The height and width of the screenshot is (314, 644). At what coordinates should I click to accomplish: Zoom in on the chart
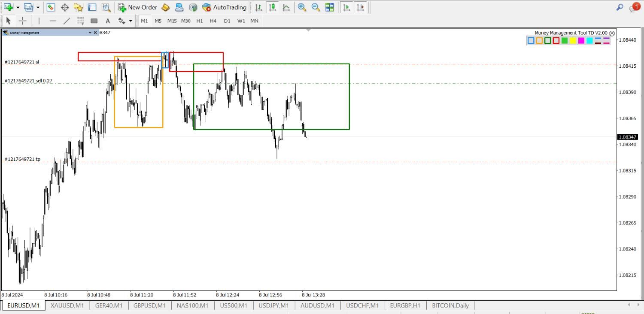pyautogui.click(x=302, y=7)
